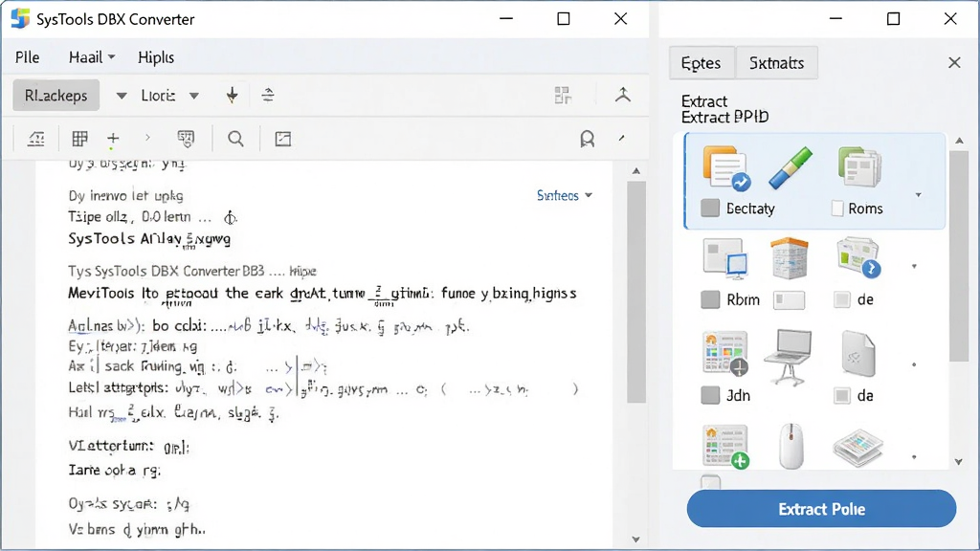Open the Hiplis menu

pyautogui.click(x=156, y=57)
